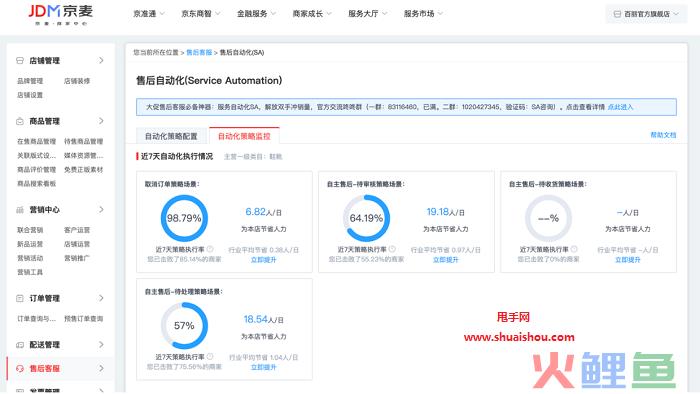Select the 自动化策略监控 tab
This screenshot has height=394, width=700.
[x=244, y=136]
